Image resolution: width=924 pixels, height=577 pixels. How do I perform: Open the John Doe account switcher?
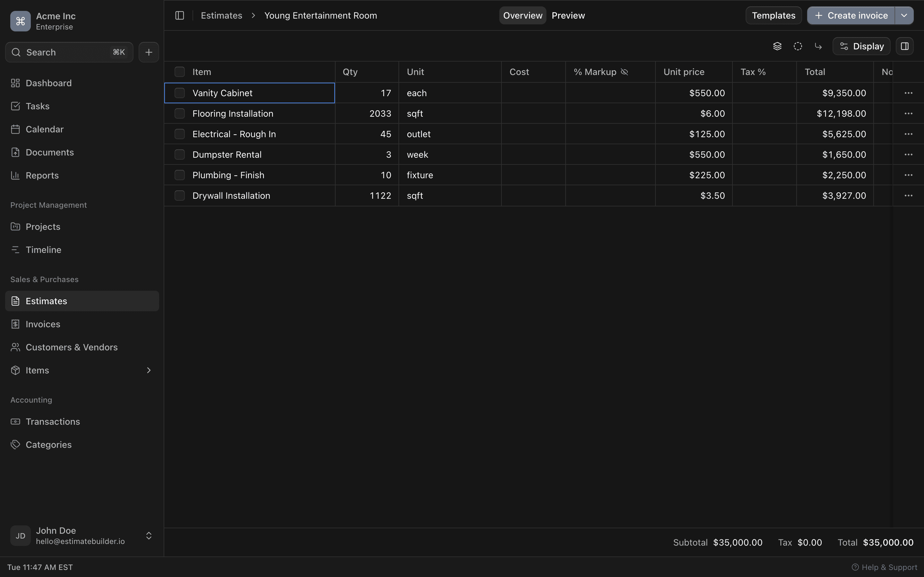[x=148, y=535]
